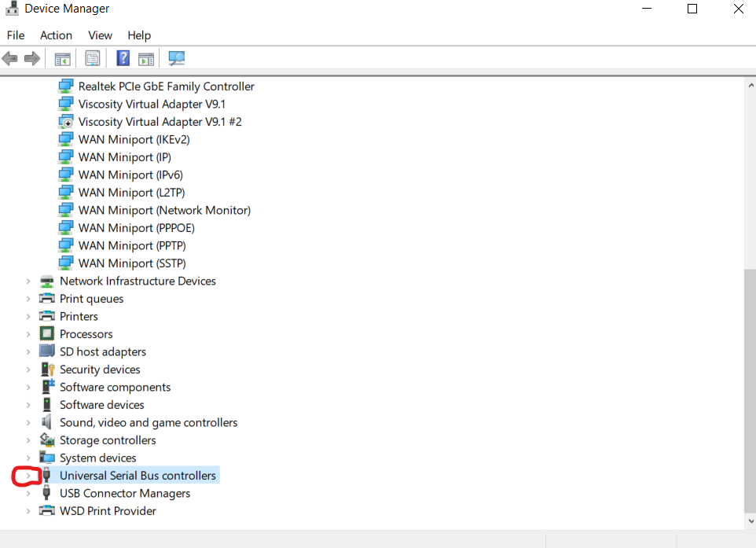Select Viscosity Virtual Adapter V9.1

(152, 105)
